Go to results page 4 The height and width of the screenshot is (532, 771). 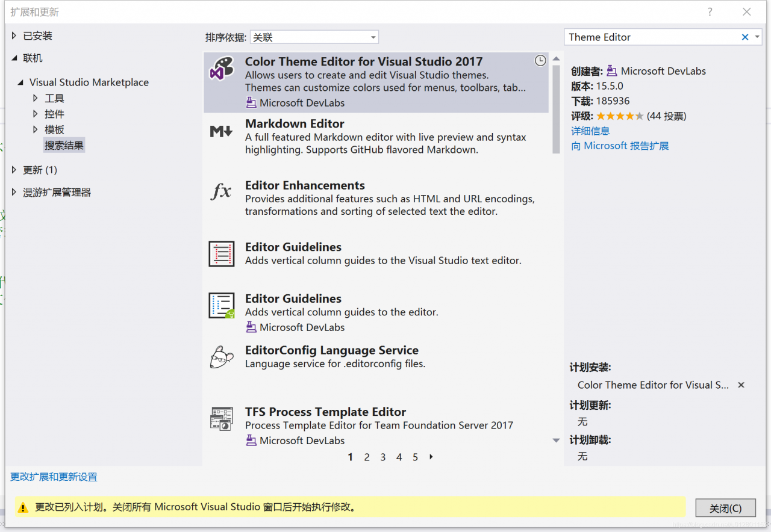399,457
